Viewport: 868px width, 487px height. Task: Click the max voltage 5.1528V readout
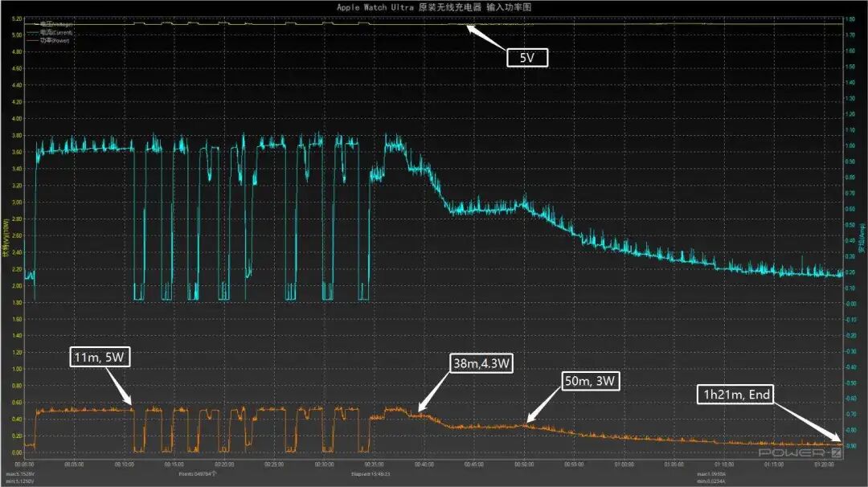pos(20,474)
